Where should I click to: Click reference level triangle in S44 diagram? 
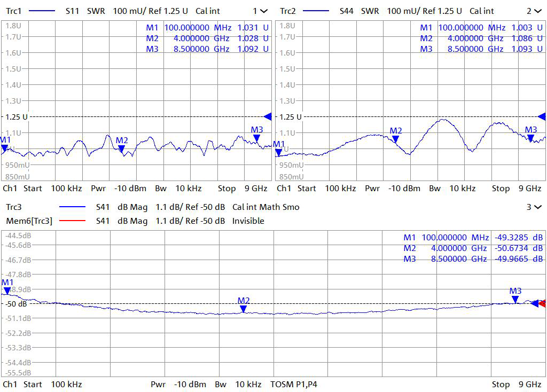(x=542, y=116)
